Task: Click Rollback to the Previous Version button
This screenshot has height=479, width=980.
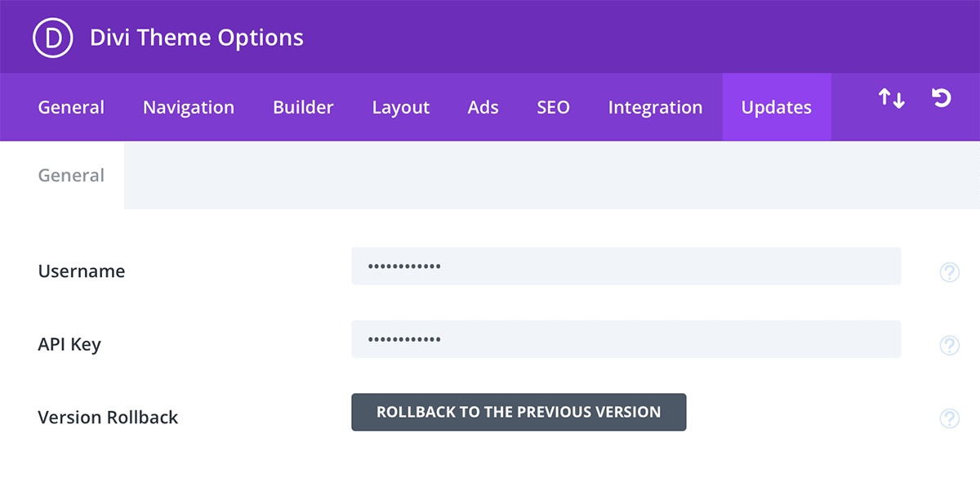Action: pyautogui.click(x=519, y=412)
